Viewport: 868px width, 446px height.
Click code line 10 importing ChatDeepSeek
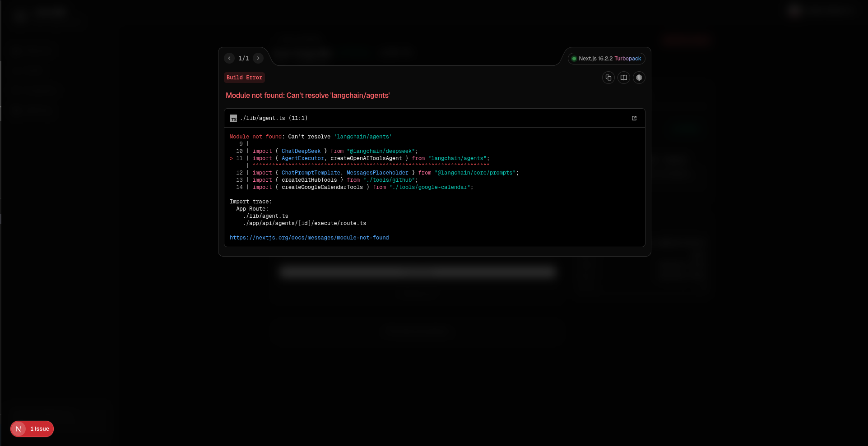point(327,151)
